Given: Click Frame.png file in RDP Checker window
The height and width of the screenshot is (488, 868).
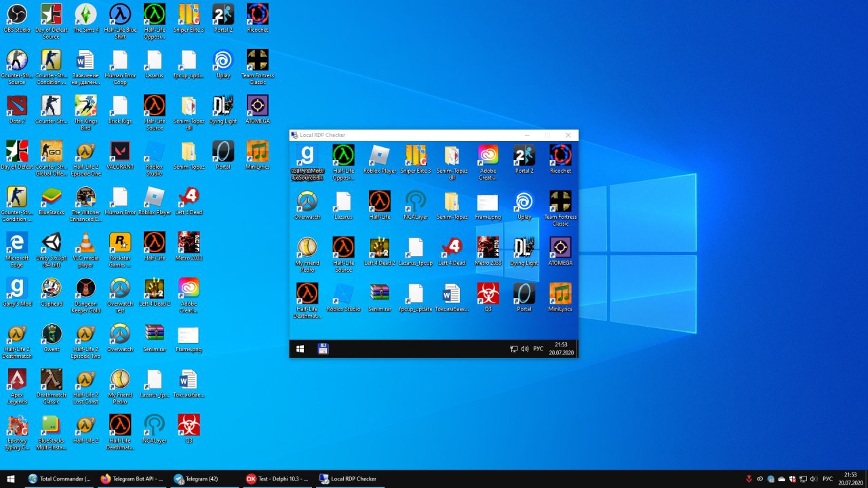Looking at the screenshot, I should [488, 205].
